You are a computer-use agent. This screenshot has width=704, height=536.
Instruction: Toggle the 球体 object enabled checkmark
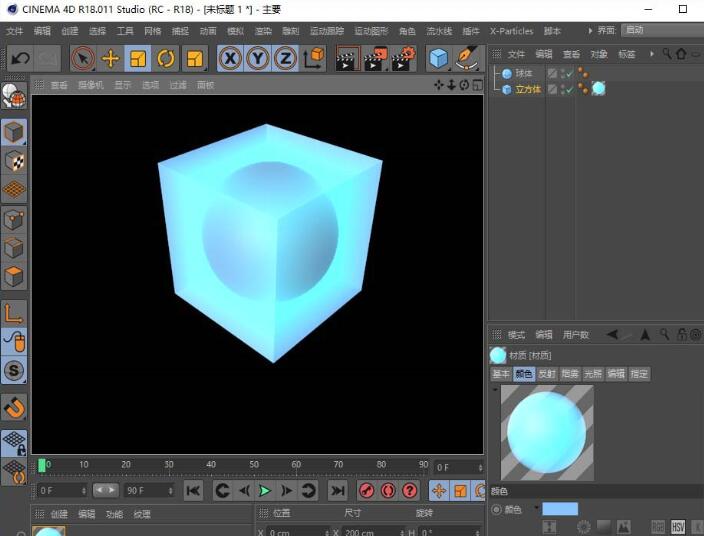(567, 73)
